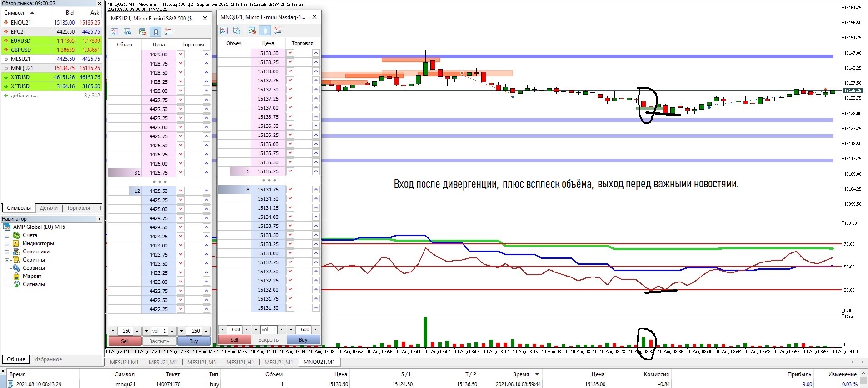The image size is (868, 388).
Task: Click blue buy chevron at price 4429.00
Action: tap(206, 55)
